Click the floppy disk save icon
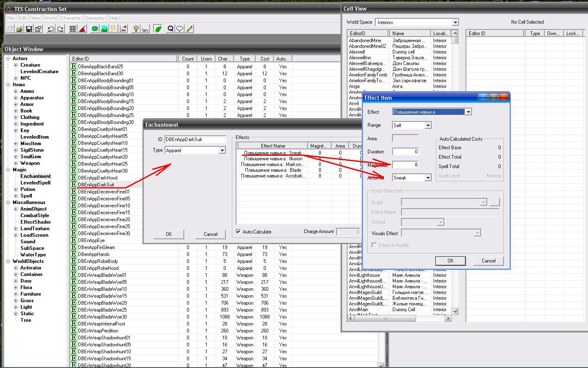Image resolution: width=588 pixels, height=368 pixels. [x=29, y=29]
